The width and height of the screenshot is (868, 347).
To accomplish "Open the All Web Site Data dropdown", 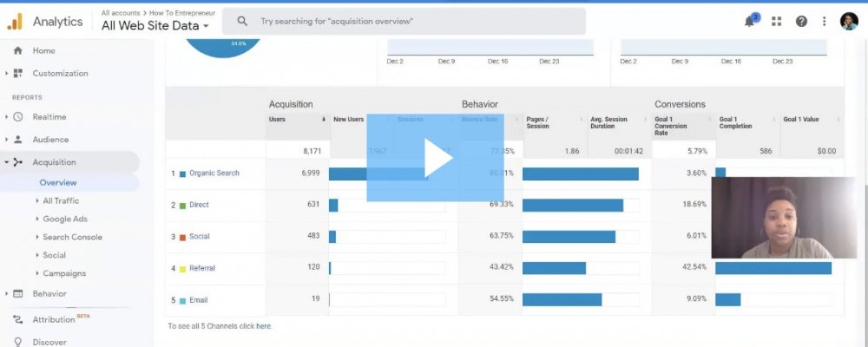I will 155,25.
